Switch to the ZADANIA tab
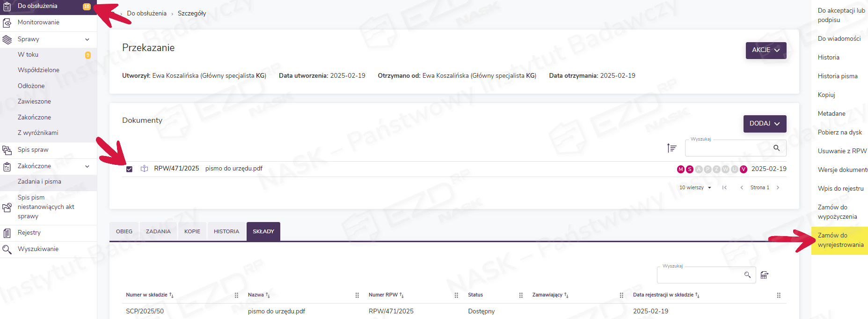868x319 pixels. [158, 231]
